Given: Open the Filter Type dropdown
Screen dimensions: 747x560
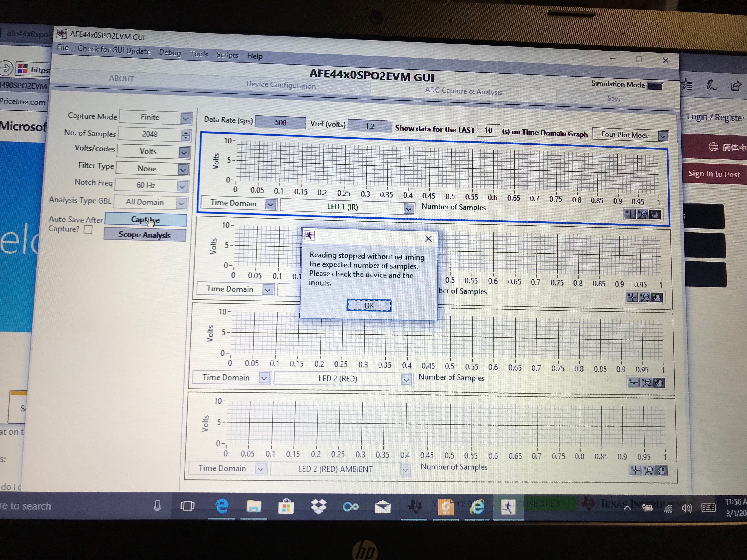Looking at the screenshot, I should tap(183, 169).
